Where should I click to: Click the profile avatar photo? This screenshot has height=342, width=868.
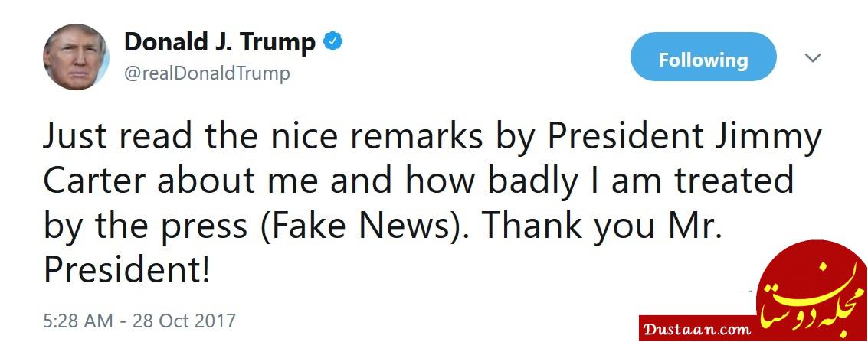tap(76, 57)
